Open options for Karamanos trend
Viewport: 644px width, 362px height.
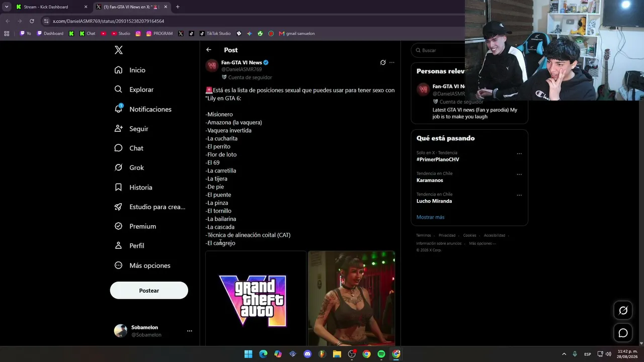pyautogui.click(x=519, y=174)
